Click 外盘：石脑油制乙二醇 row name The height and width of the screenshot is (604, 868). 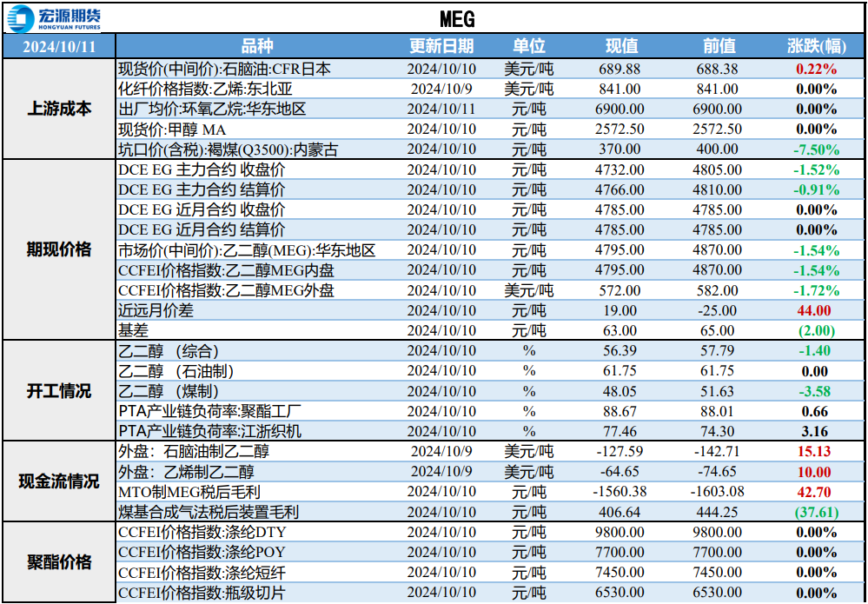[x=194, y=451]
